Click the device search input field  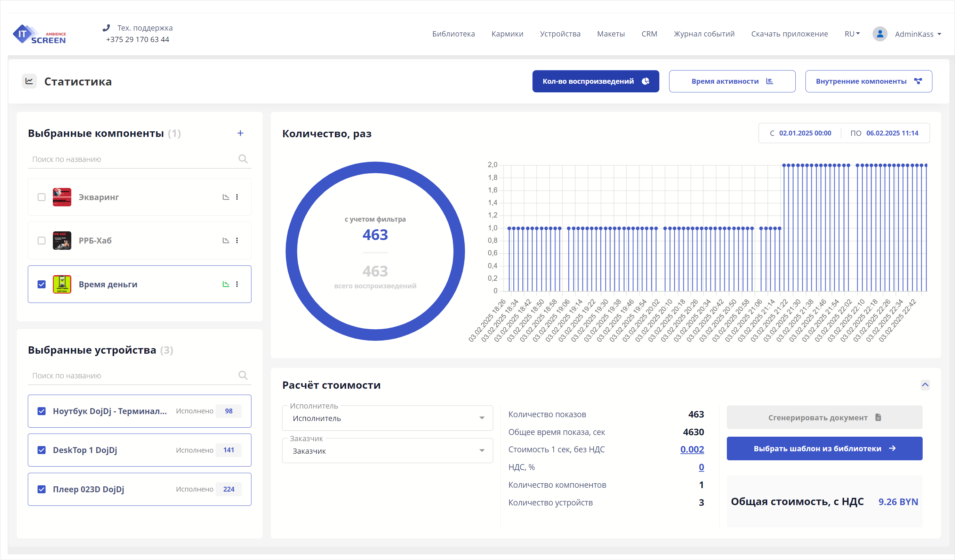(x=133, y=376)
